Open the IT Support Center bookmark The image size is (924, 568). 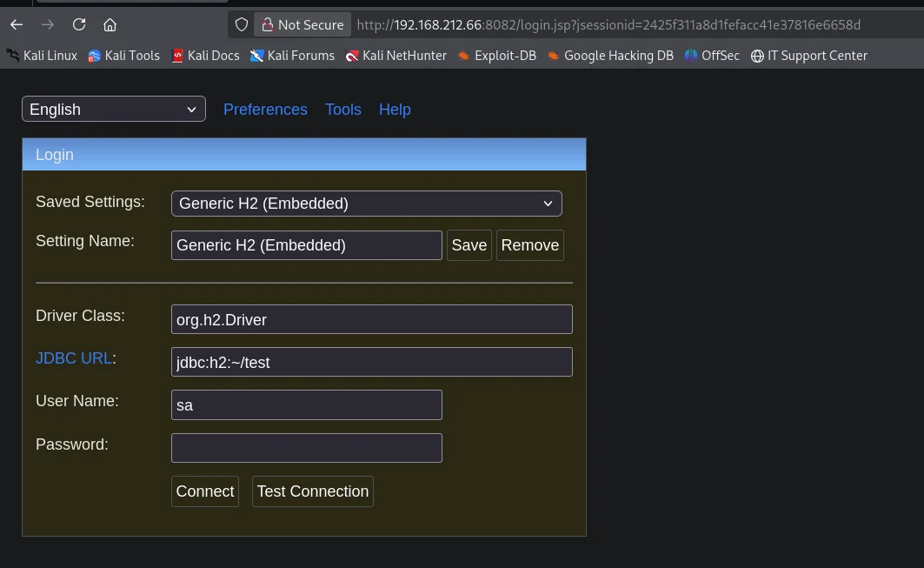tap(809, 56)
